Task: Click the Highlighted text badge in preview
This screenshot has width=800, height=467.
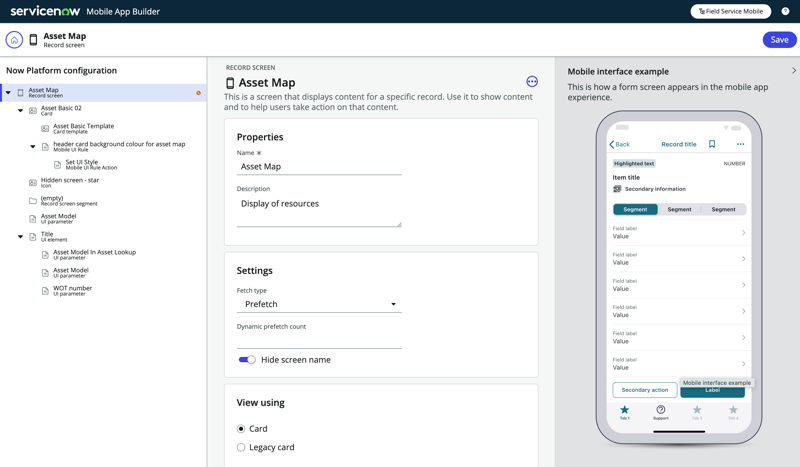Action: 634,163
